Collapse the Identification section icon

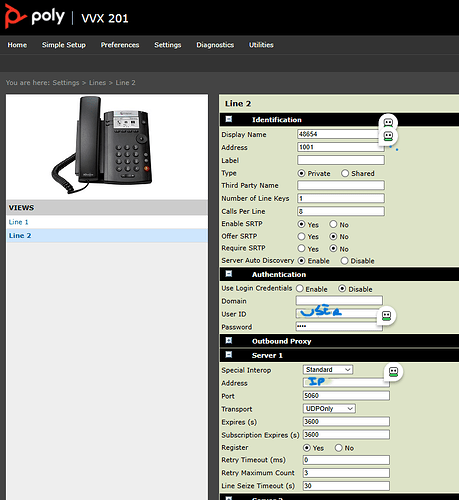click(x=229, y=119)
